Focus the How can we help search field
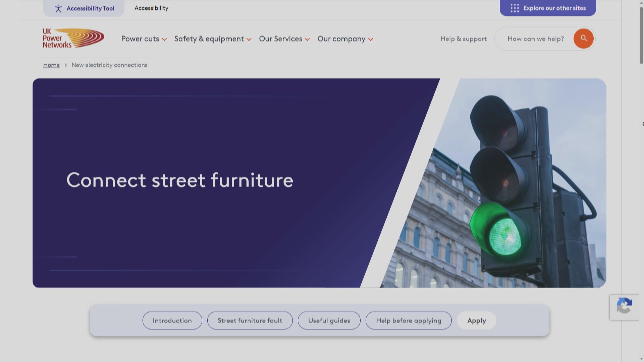644x362 pixels. coord(535,39)
